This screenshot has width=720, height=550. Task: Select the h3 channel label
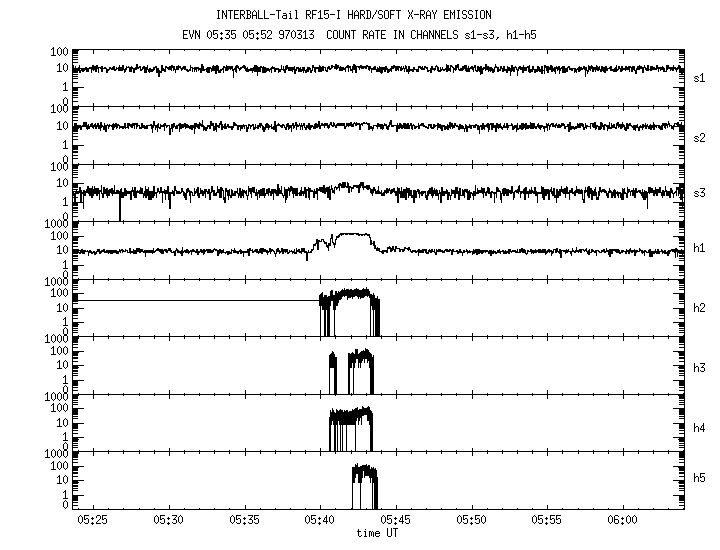tap(700, 368)
